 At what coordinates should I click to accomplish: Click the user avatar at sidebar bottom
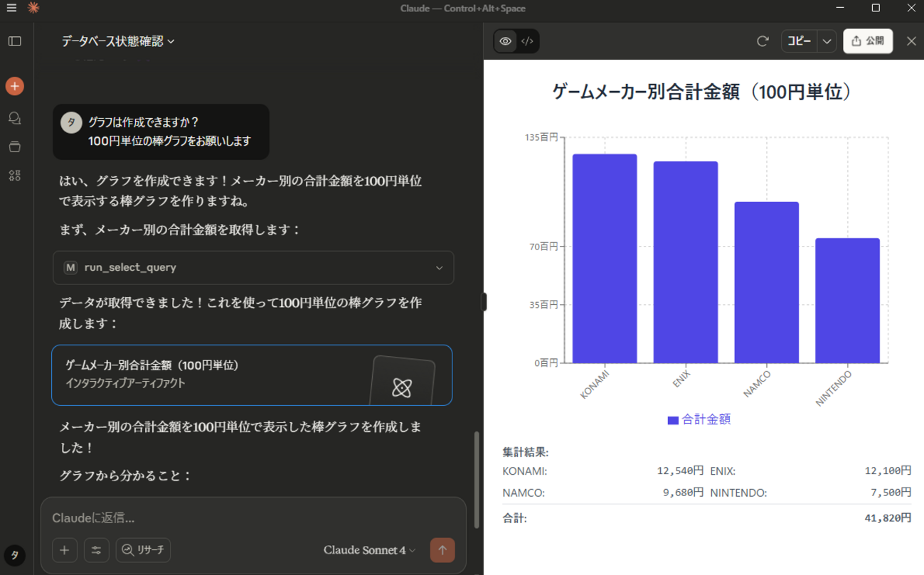(x=15, y=555)
